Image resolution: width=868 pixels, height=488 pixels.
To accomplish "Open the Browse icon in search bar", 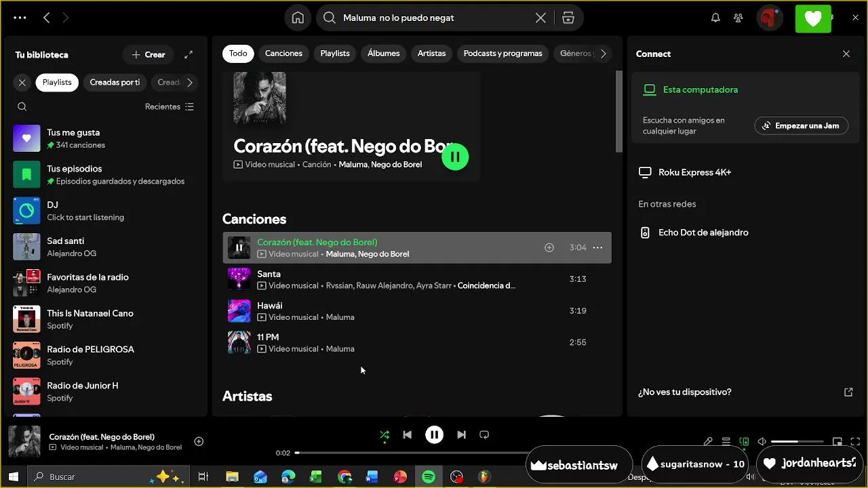I will click(568, 18).
